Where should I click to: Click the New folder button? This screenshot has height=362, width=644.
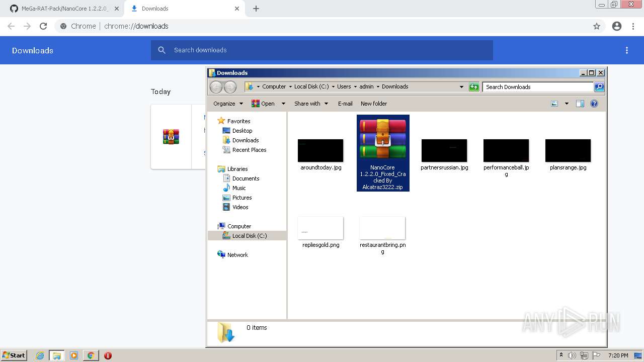point(374,104)
